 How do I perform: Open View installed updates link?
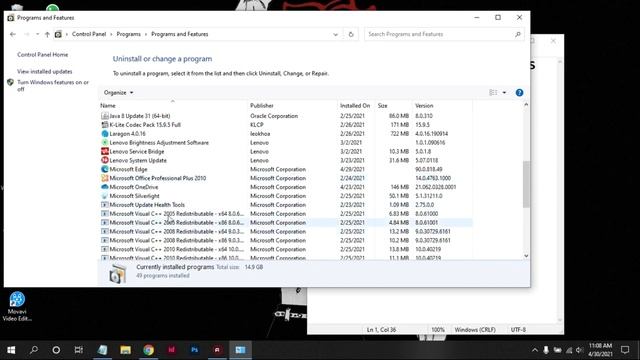tap(44, 71)
